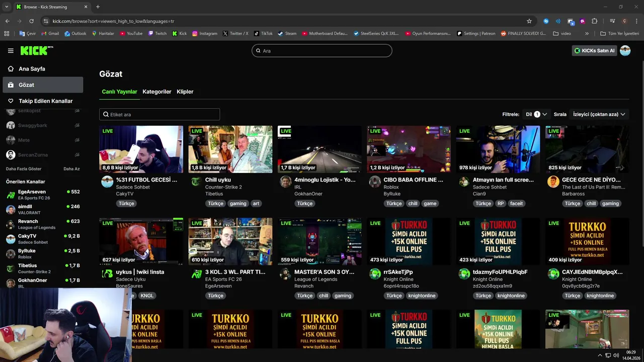
Task: Switch to the Klipler tab
Action: 185,92
